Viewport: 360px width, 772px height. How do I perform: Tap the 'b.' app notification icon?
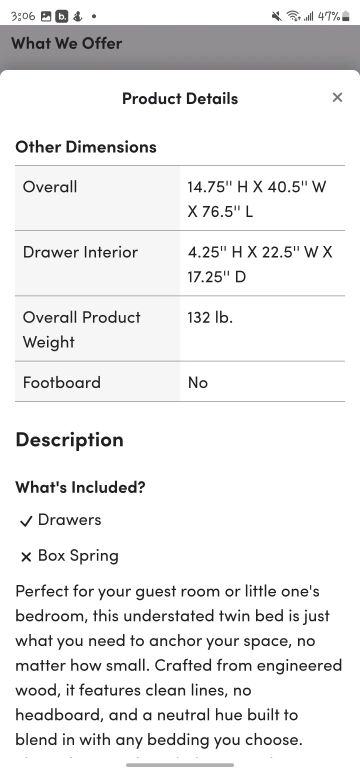click(62, 16)
